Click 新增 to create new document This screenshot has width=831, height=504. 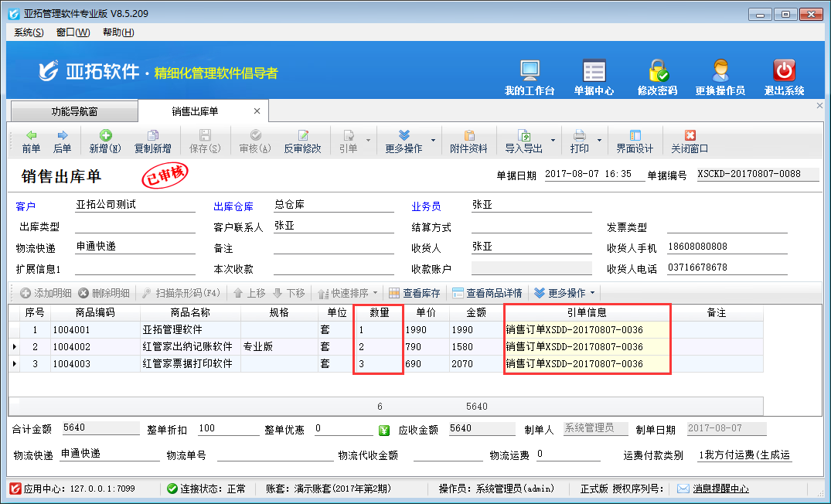click(104, 141)
